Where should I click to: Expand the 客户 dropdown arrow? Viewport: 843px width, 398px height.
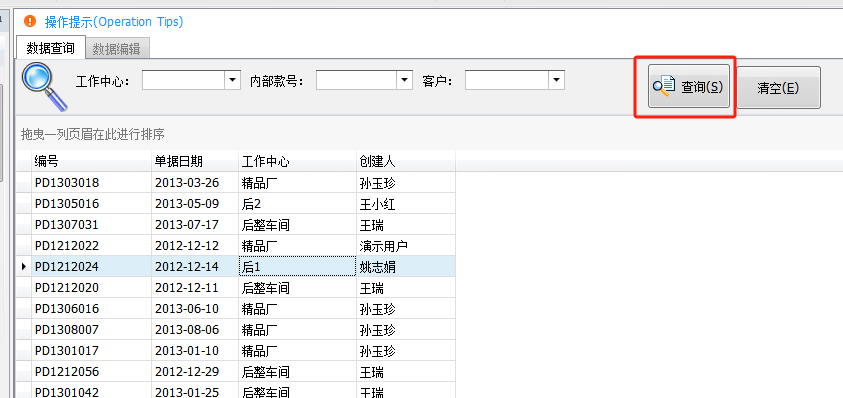(x=556, y=80)
